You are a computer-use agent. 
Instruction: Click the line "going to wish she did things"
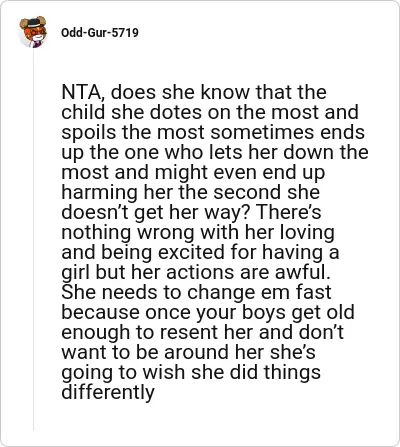point(191,372)
